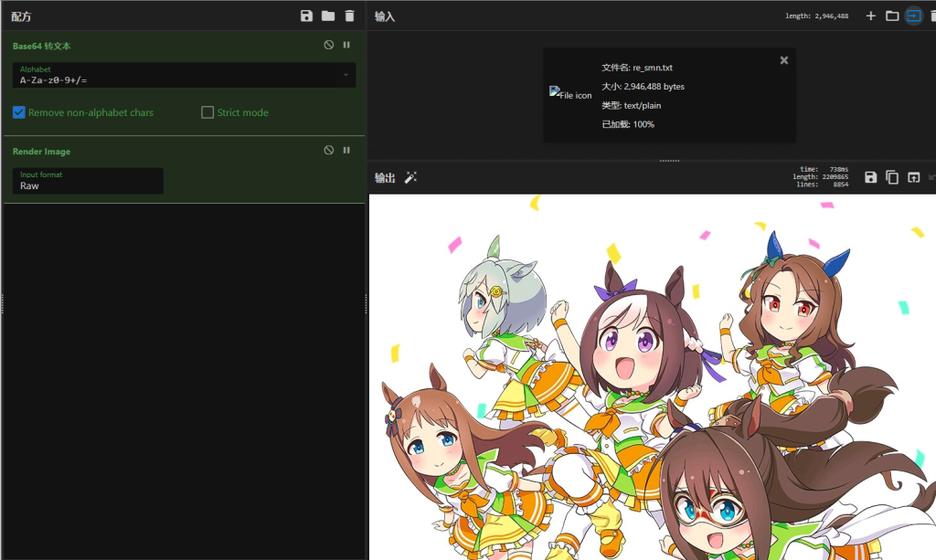Add a new input tab with the plus icon
This screenshot has height=560, width=936.
click(x=871, y=16)
